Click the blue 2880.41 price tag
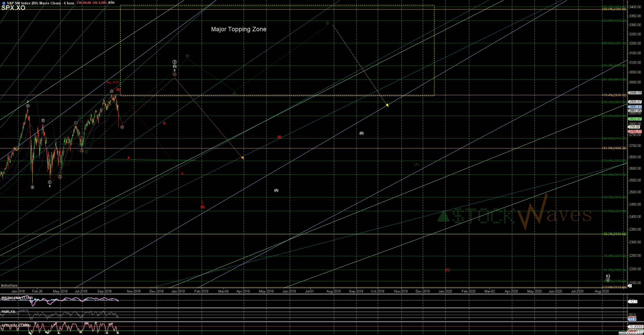Viewport: 644px width, 335px height. 635,107
